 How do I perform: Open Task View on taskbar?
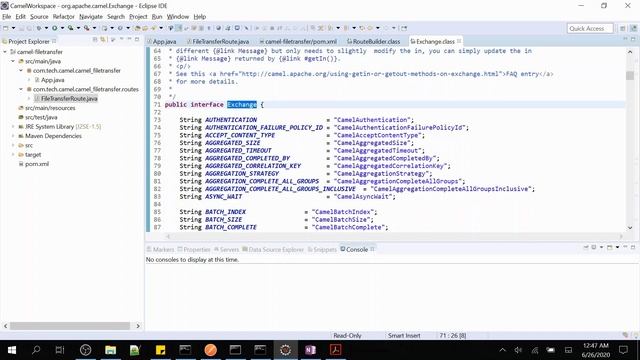click(60, 350)
